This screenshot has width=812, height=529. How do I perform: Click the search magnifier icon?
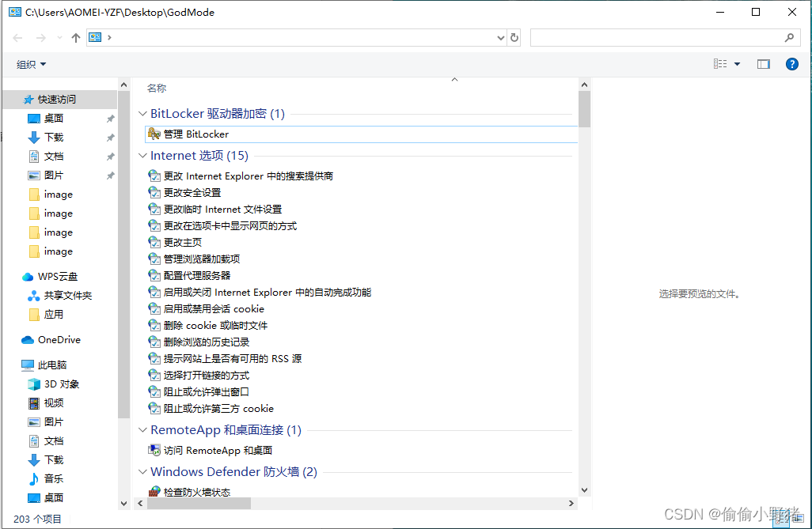tap(789, 37)
